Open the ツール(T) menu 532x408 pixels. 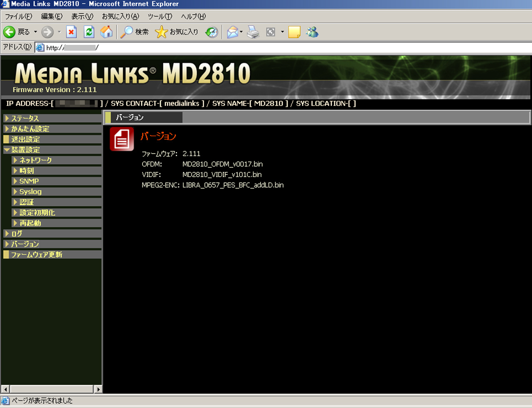point(160,17)
